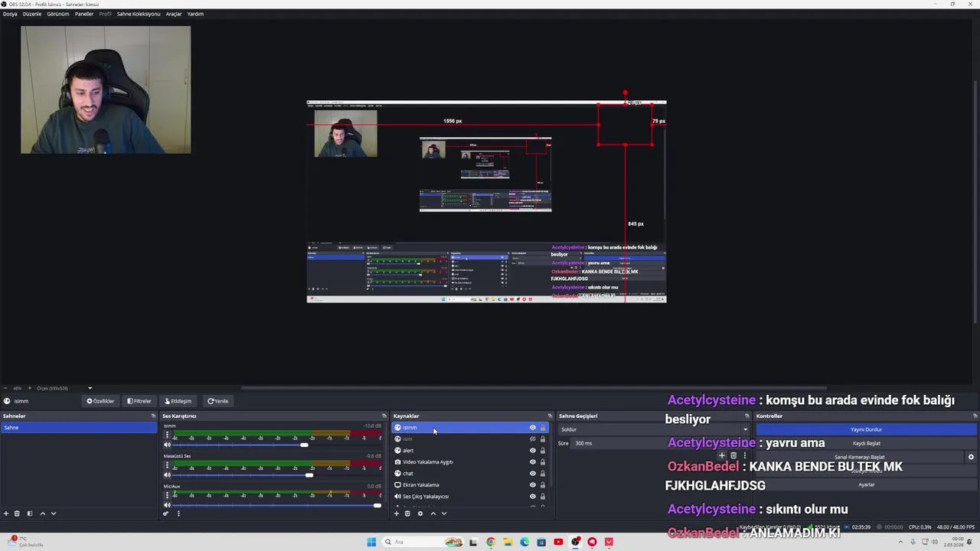This screenshot has width=980, height=551.
Task: Open OBS icon in the taskbar
Action: coord(575,542)
